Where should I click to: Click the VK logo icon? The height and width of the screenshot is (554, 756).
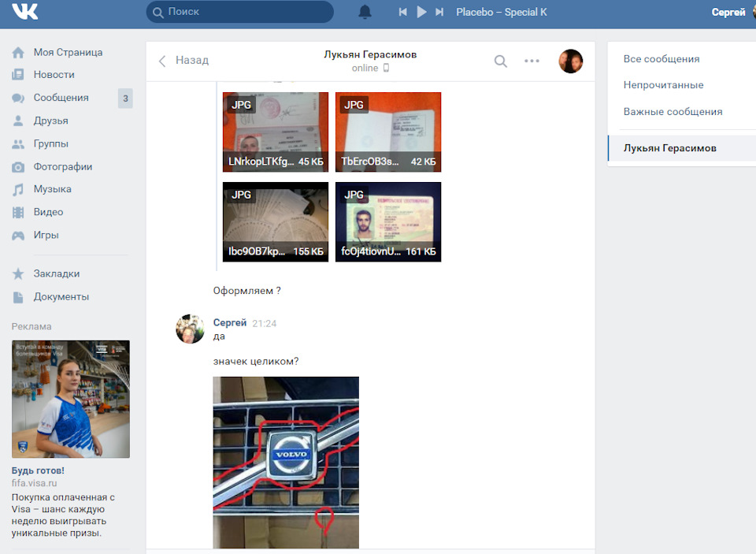point(25,12)
